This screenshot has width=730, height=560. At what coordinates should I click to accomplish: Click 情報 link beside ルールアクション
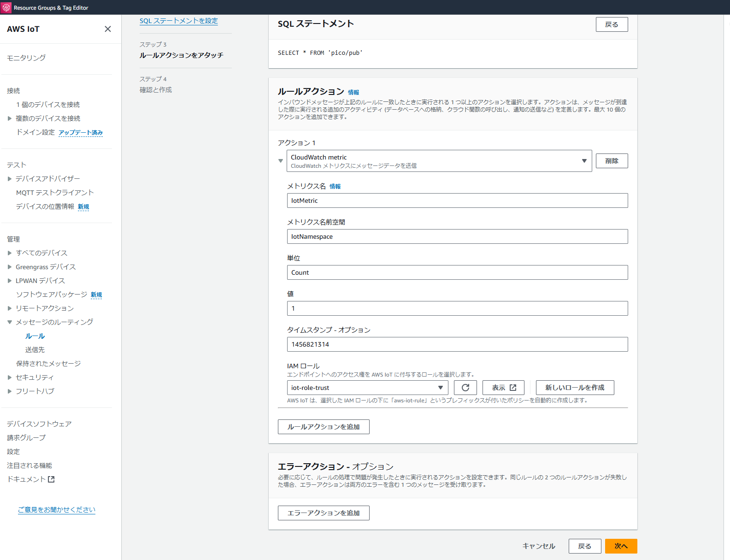[x=353, y=92]
